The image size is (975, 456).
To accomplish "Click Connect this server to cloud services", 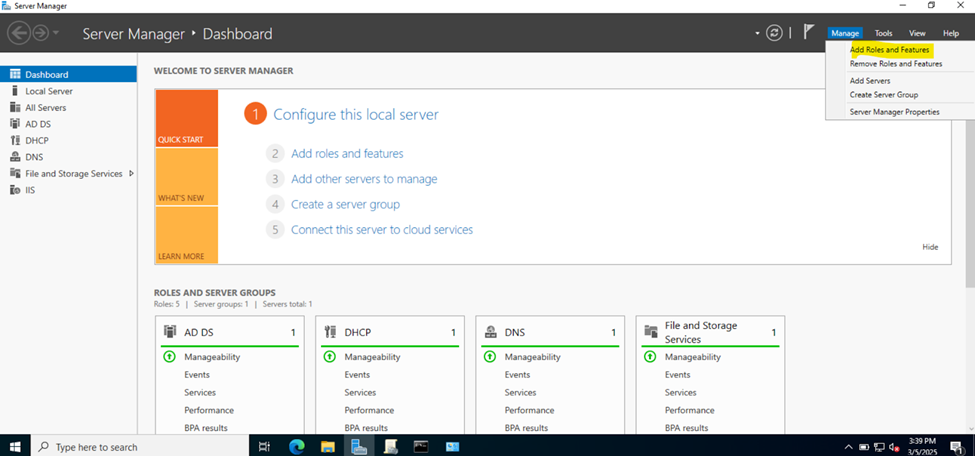I will coord(382,230).
